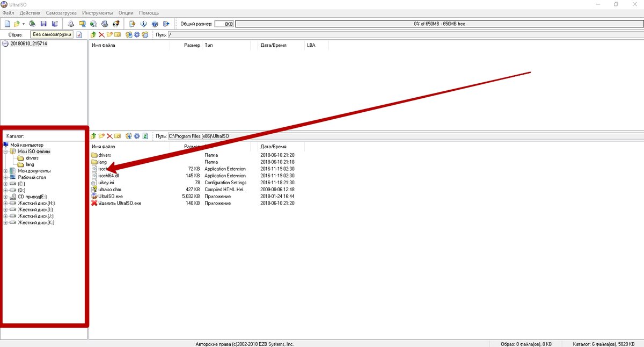
Task: Click the Exit toolbar icon
Action: click(x=166, y=24)
